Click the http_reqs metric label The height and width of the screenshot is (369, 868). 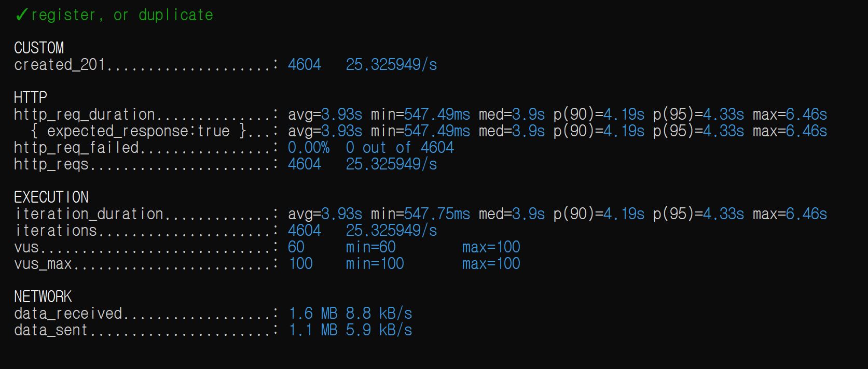(x=51, y=164)
